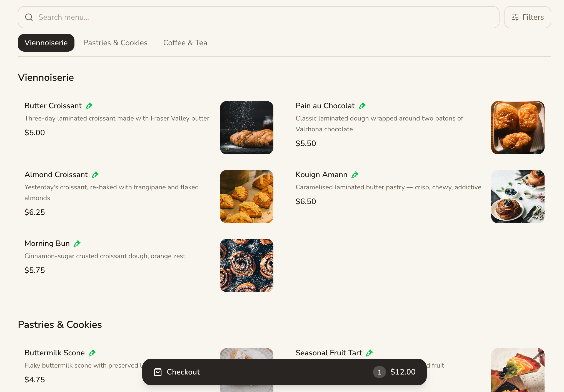This screenshot has height=392, width=564.
Task: Click the vegetarian icon beside Seasonal Fruit Tart
Action: point(369,353)
